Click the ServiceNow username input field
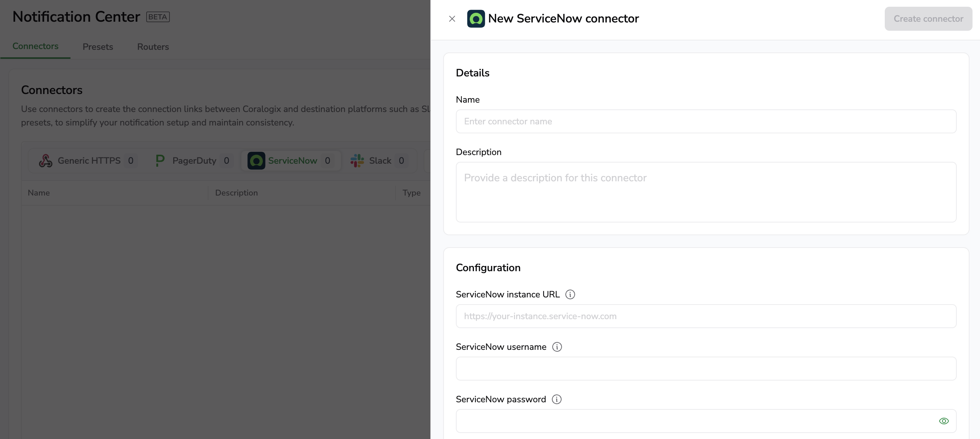 [x=706, y=369]
